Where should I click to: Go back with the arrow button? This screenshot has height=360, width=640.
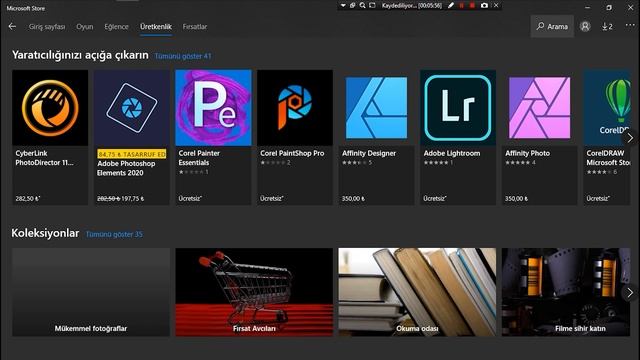click(x=12, y=27)
